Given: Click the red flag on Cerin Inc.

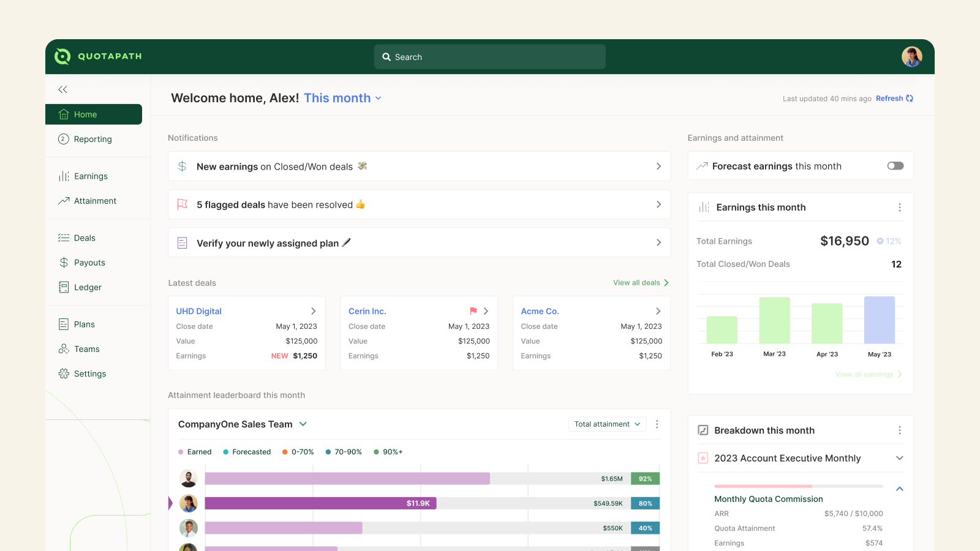Looking at the screenshot, I should [473, 311].
